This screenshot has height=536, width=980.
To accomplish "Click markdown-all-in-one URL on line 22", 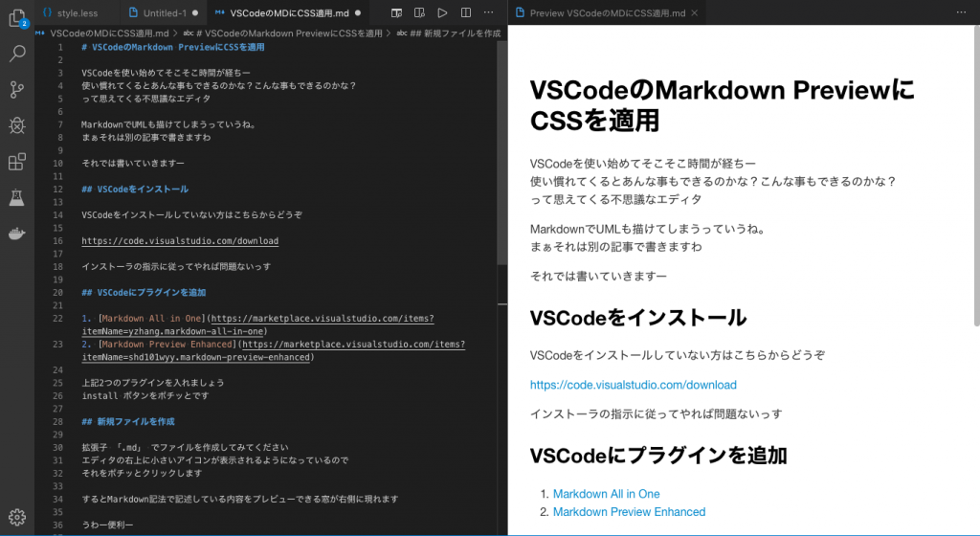I will pos(257,324).
